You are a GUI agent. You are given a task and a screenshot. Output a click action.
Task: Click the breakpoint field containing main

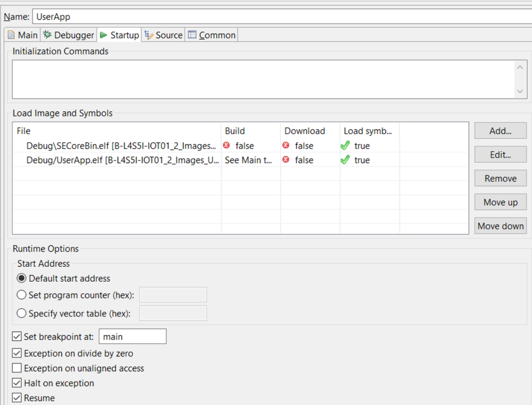pos(133,336)
